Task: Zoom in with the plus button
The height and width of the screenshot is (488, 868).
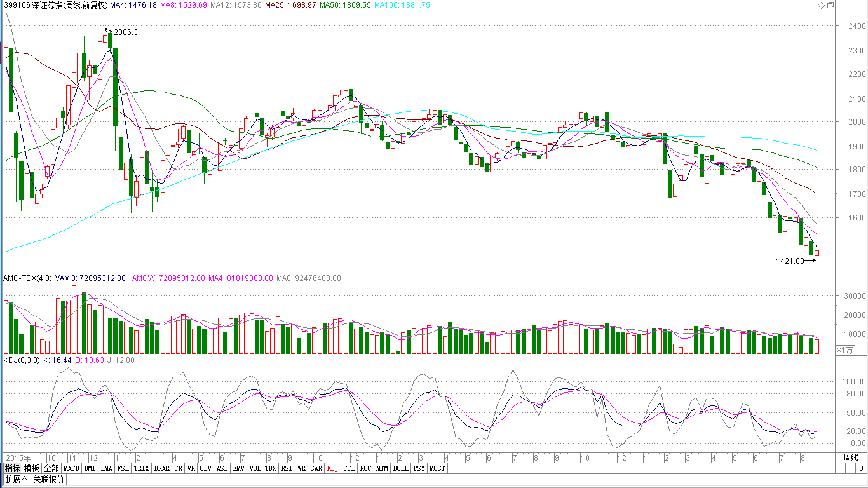Action: pos(841,468)
